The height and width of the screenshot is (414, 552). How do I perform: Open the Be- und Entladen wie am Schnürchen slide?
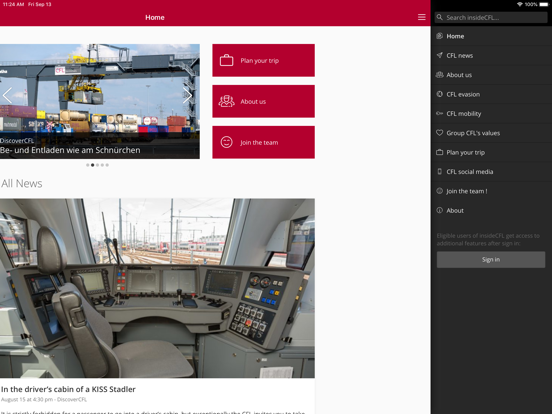point(70,150)
